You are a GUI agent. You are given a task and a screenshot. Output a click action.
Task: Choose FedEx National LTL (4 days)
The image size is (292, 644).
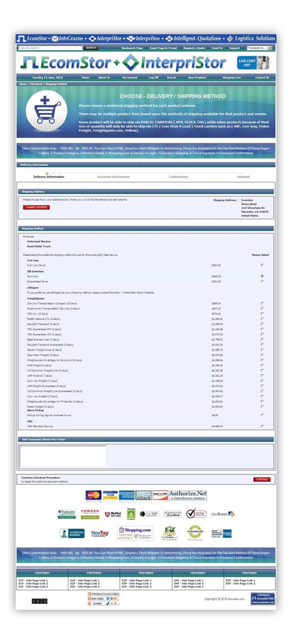[x=262, y=319]
